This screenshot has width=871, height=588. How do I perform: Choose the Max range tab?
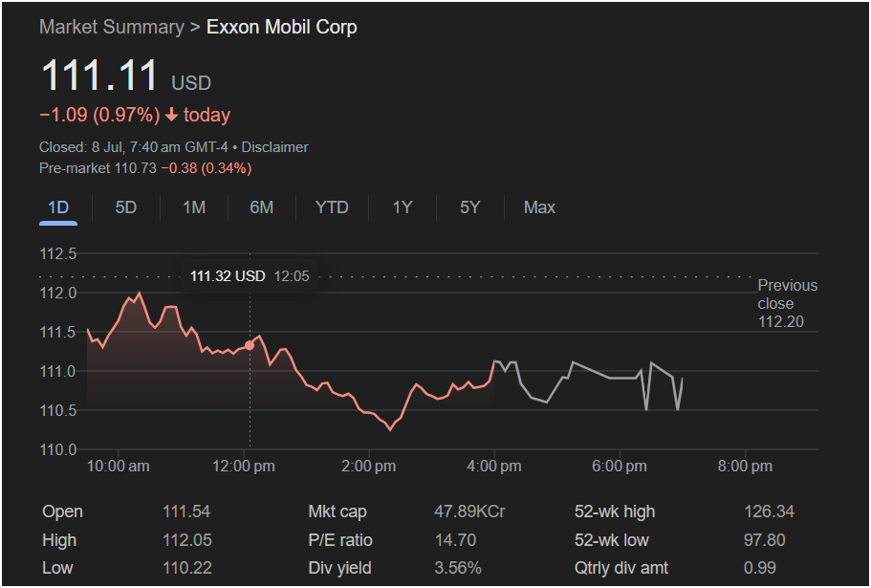point(539,207)
